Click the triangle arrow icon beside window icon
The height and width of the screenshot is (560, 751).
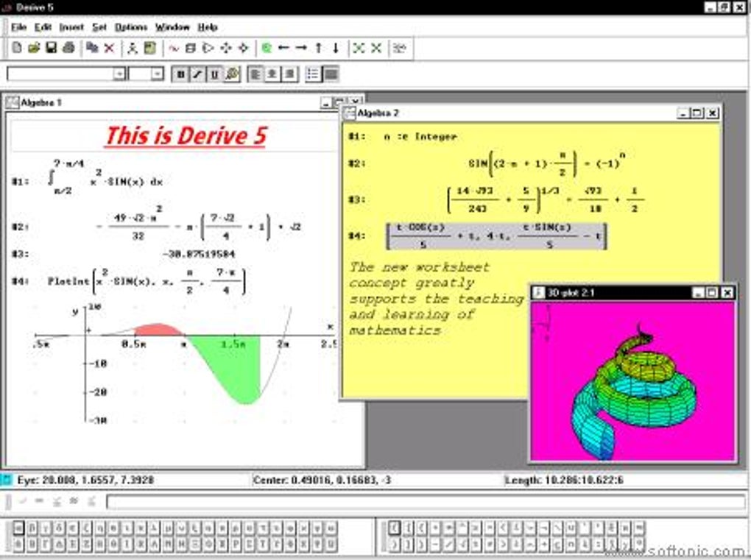[x=208, y=48]
